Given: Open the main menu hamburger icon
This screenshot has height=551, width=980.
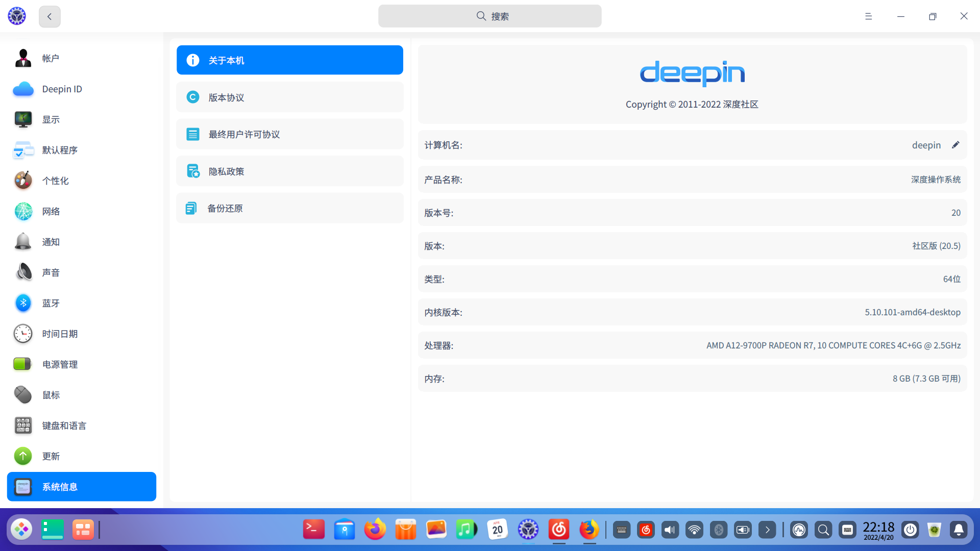Looking at the screenshot, I should pyautogui.click(x=869, y=16).
